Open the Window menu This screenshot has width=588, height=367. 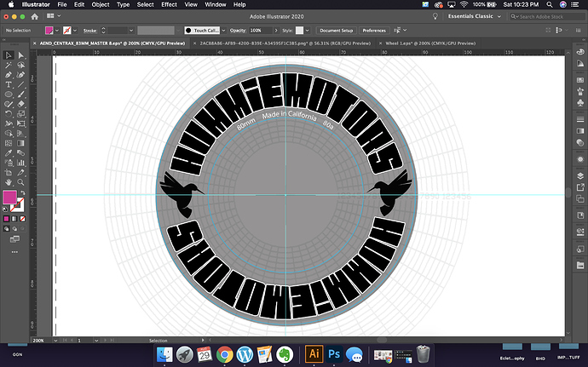pyautogui.click(x=216, y=4)
